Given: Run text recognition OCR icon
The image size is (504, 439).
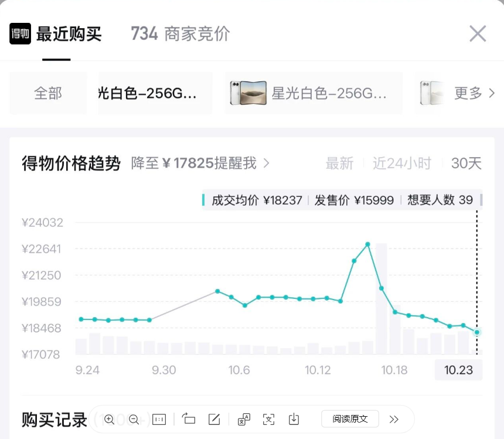Looking at the screenshot, I should click(x=269, y=419).
